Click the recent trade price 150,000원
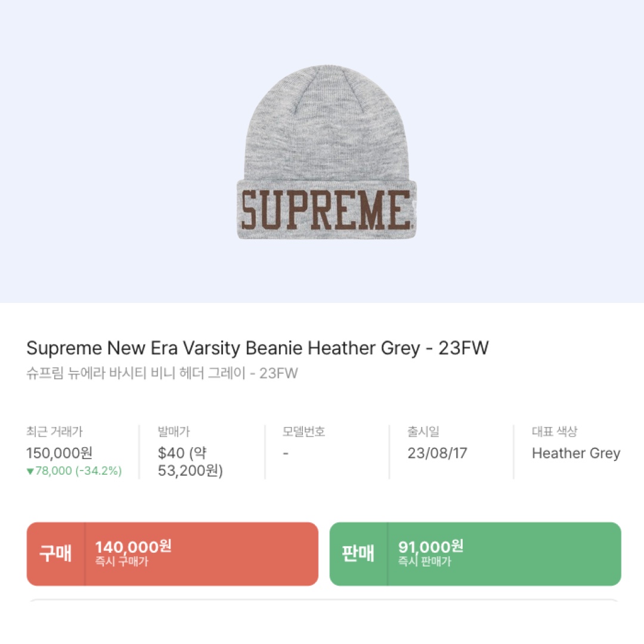The height and width of the screenshot is (644, 644). [58, 453]
